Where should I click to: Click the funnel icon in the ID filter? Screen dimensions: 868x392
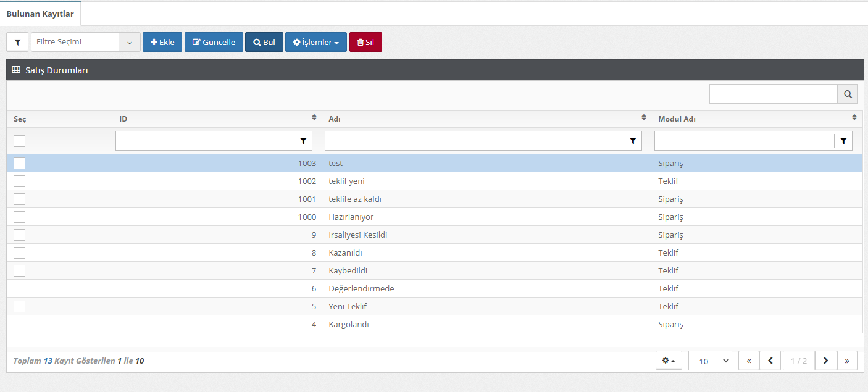pyautogui.click(x=303, y=141)
